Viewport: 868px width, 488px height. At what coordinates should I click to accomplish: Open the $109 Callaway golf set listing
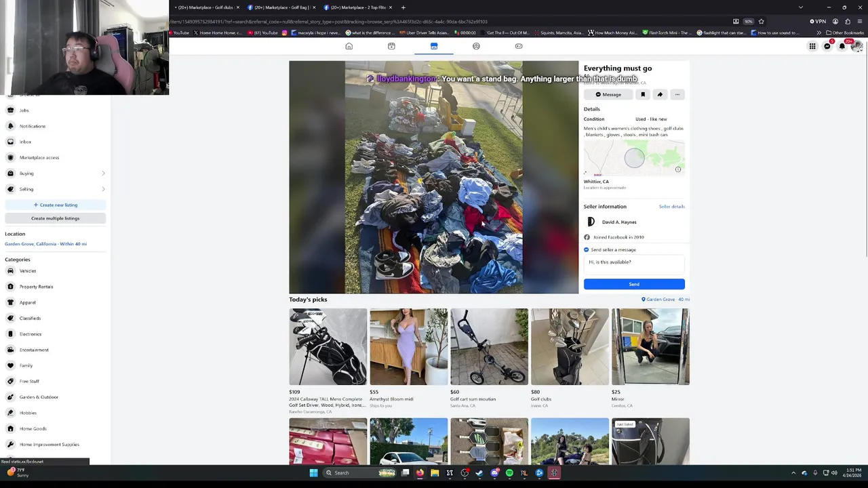[328, 361]
